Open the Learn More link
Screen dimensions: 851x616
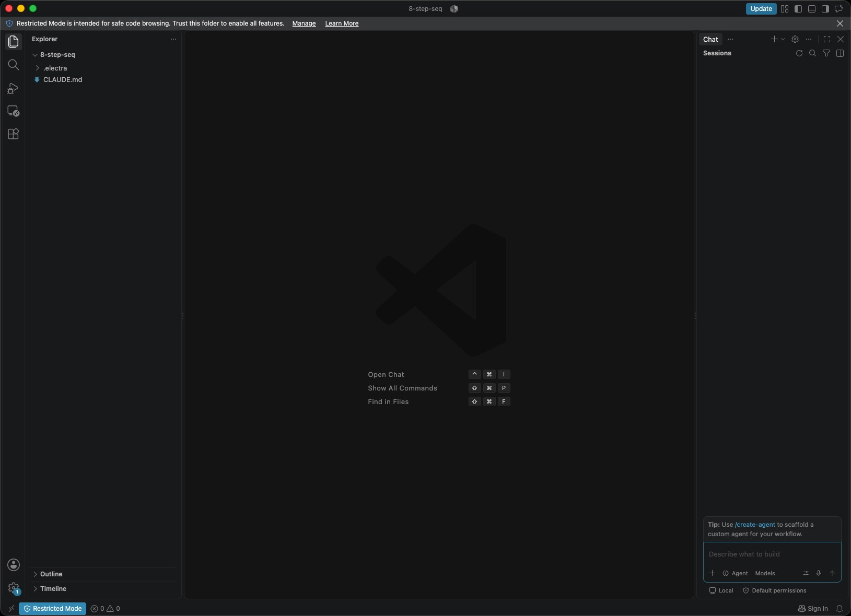pos(342,23)
